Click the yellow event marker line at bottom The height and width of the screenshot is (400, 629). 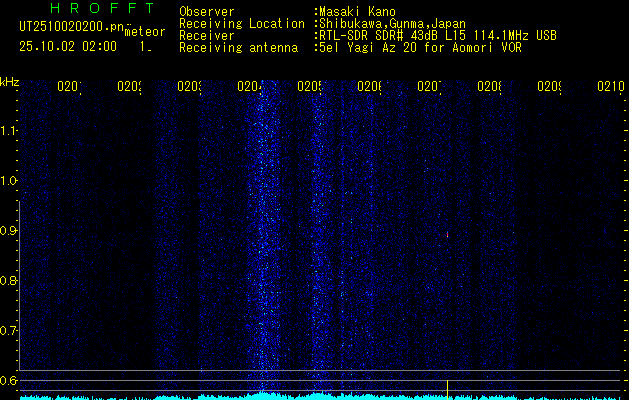pos(447,389)
